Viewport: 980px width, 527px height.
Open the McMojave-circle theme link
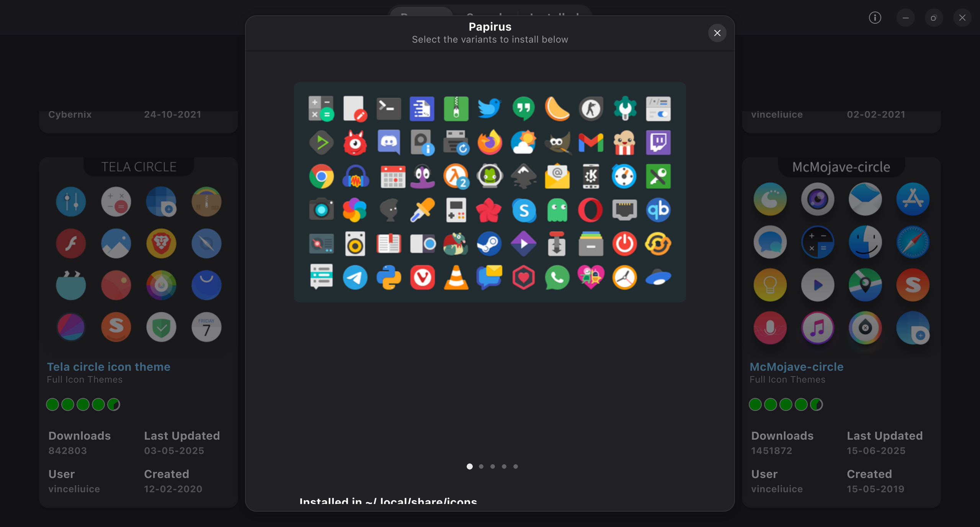pyautogui.click(x=796, y=367)
